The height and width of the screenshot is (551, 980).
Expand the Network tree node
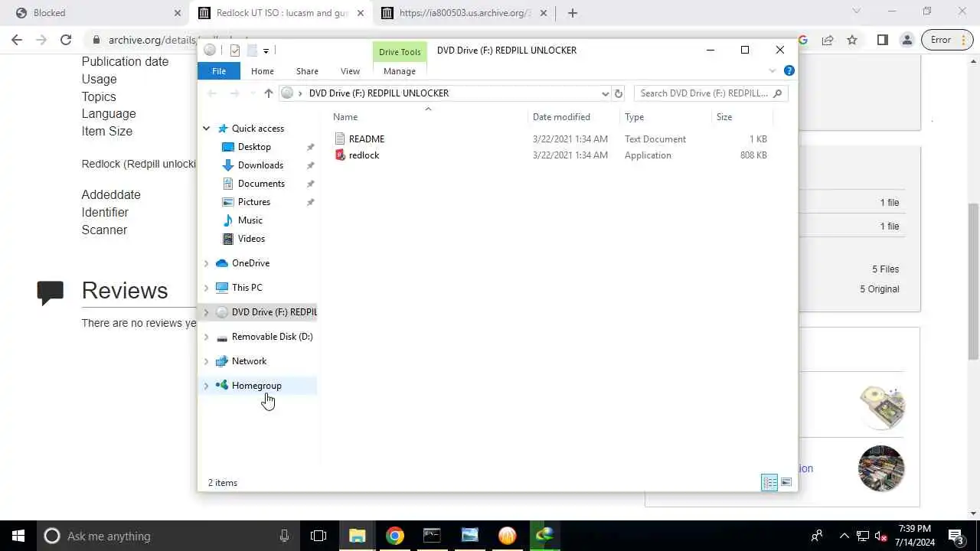click(206, 361)
